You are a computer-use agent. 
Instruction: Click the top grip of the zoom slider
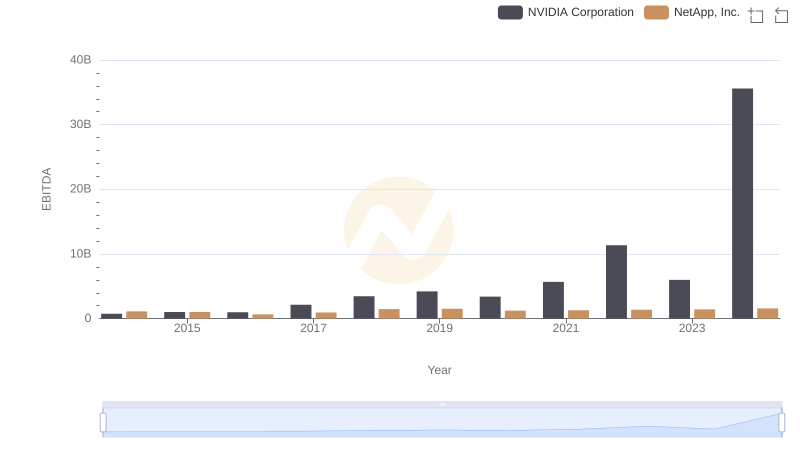[x=442, y=404]
